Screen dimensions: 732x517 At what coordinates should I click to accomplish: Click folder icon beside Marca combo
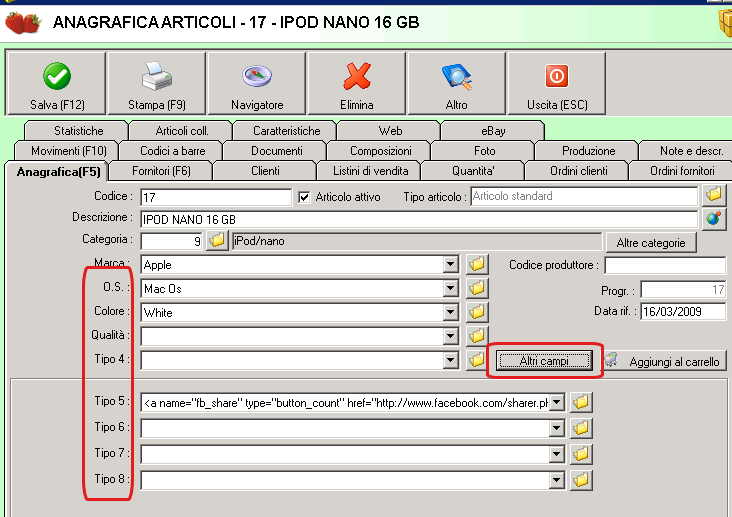click(x=477, y=264)
